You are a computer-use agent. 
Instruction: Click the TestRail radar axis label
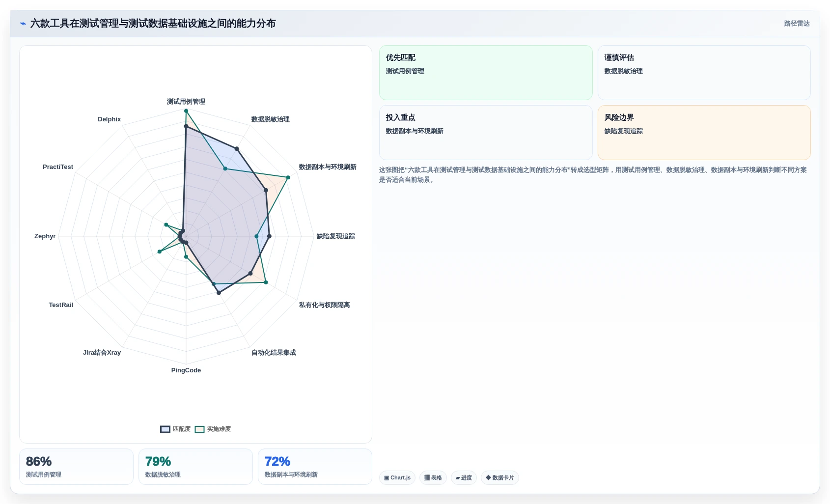tap(61, 305)
